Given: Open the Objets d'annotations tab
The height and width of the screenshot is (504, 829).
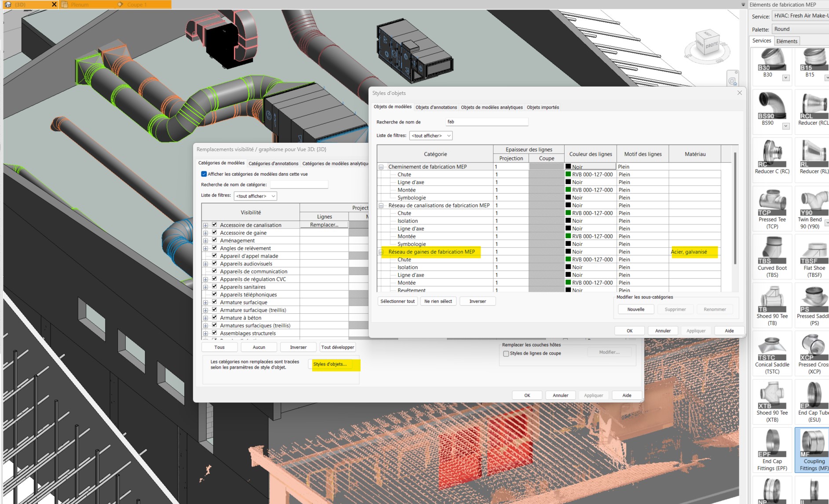Looking at the screenshot, I should [x=437, y=107].
